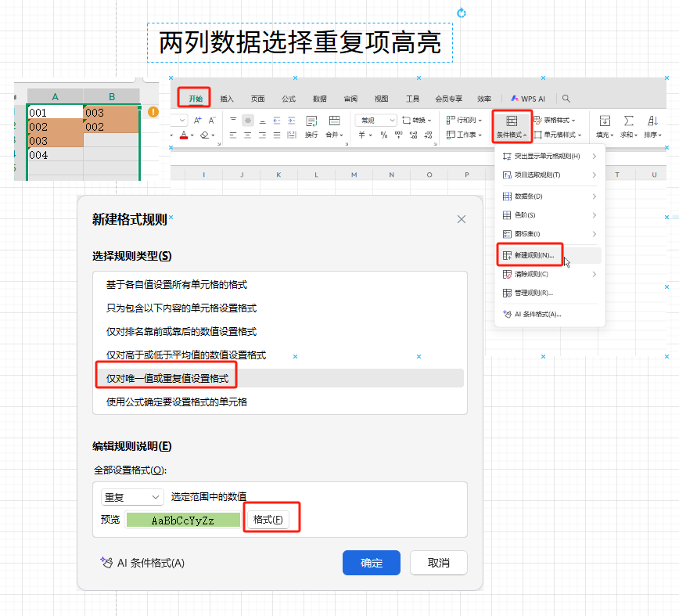Image resolution: width=679 pixels, height=616 pixels.
Task: Select cell A4 containing 004
Action: point(56,155)
